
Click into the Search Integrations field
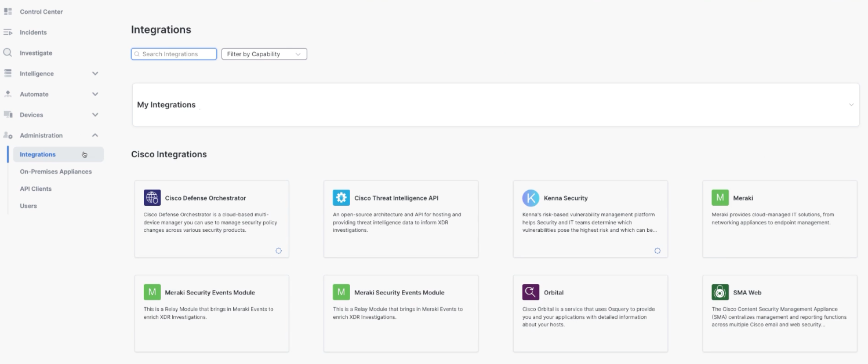[174, 54]
